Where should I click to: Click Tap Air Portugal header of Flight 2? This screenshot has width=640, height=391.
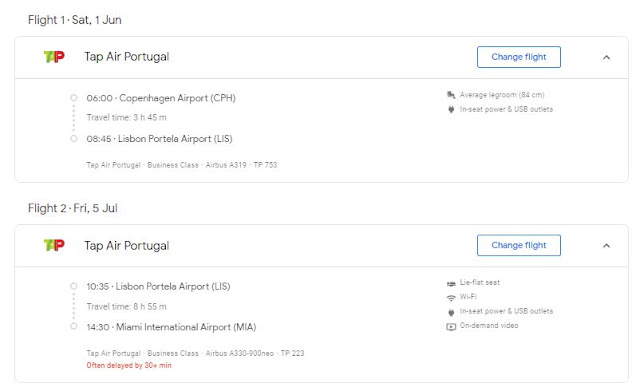[127, 245]
